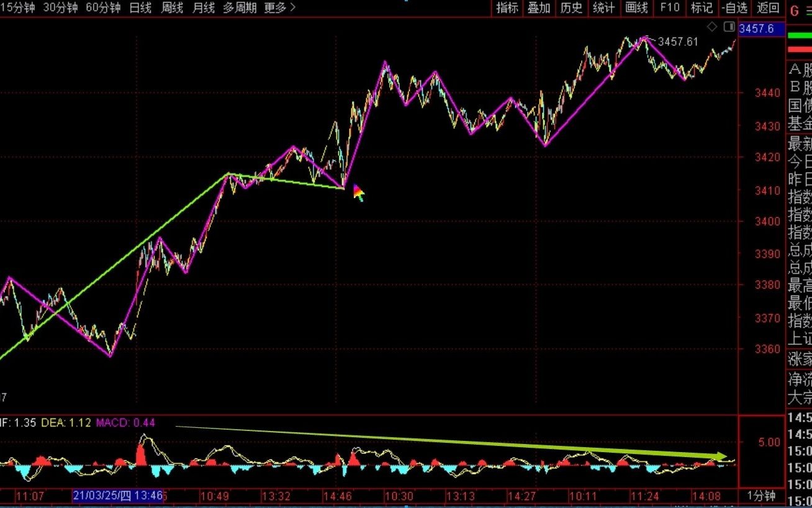Image resolution: width=812 pixels, height=508 pixels.
Task: Click the red bar in sidebar
Action: pyautogui.click(x=800, y=49)
